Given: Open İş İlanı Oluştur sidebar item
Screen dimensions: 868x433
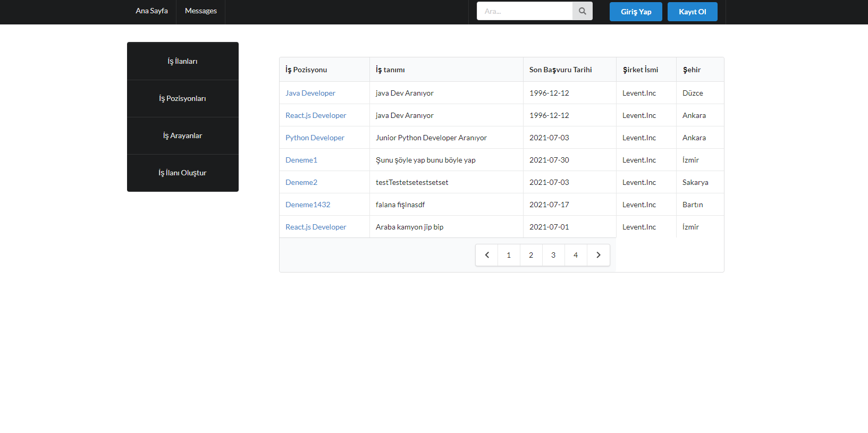Looking at the screenshot, I should point(183,173).
